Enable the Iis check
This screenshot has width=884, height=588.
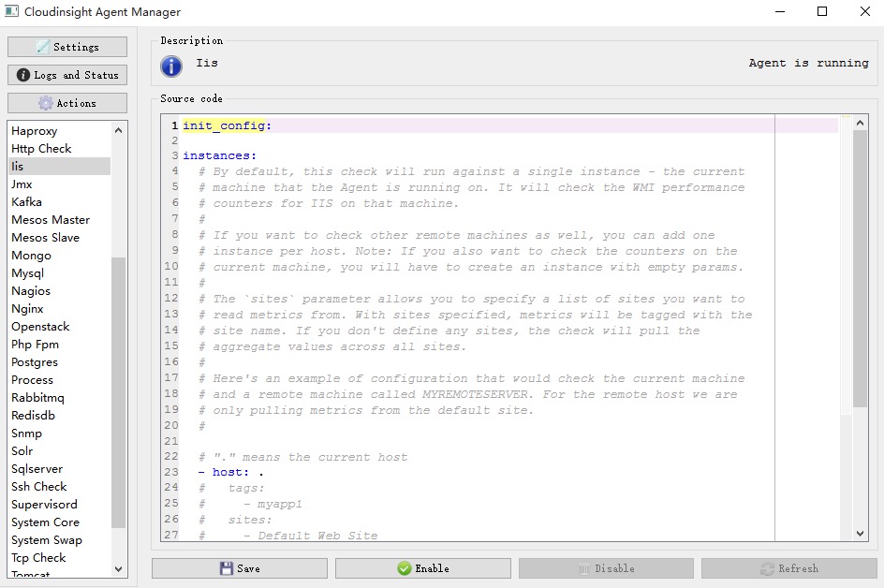point(423,568)
